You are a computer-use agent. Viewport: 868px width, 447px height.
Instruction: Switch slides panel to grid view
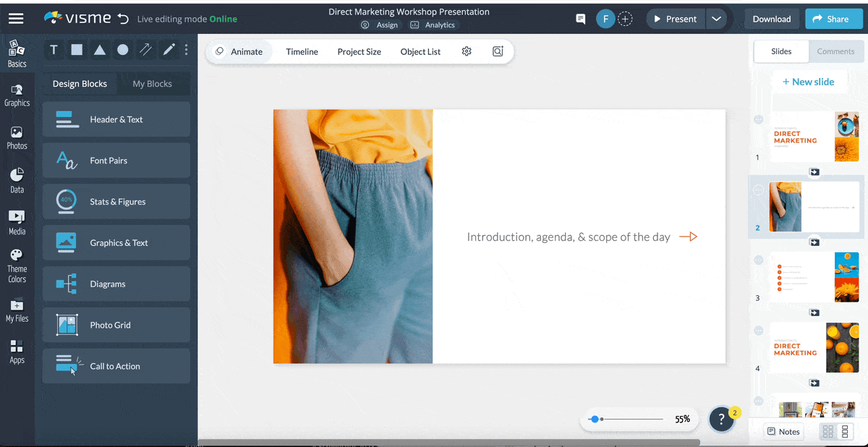click(x=827, y=431)
